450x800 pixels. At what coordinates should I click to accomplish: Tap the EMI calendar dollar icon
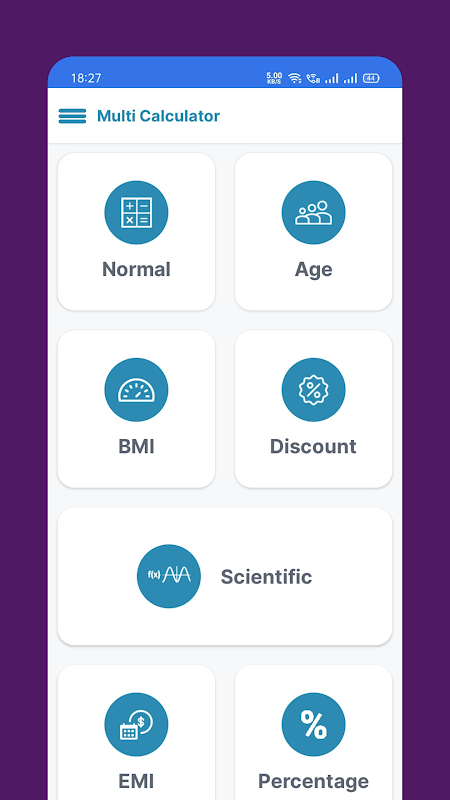tap(136, 724)
